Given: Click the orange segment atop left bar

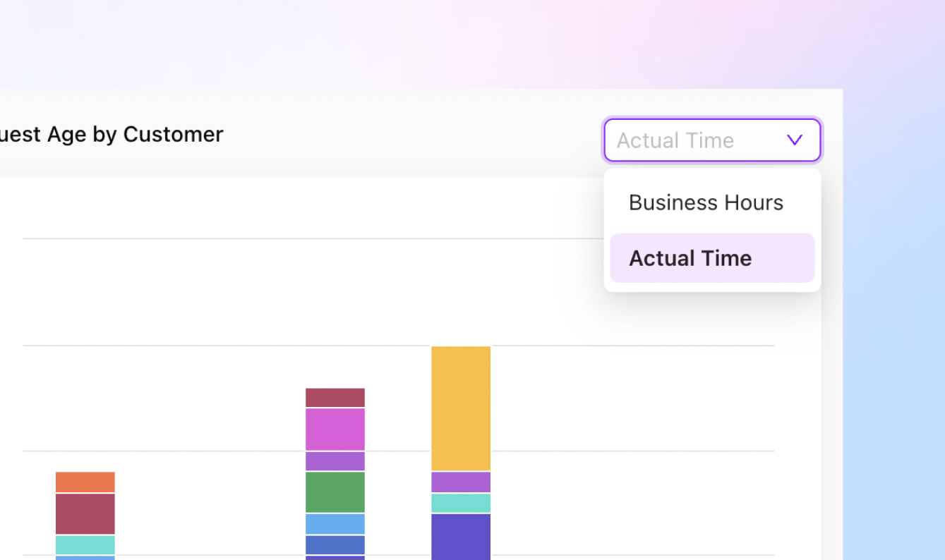Looking at the screenshot, I should (x=85, y=482).
